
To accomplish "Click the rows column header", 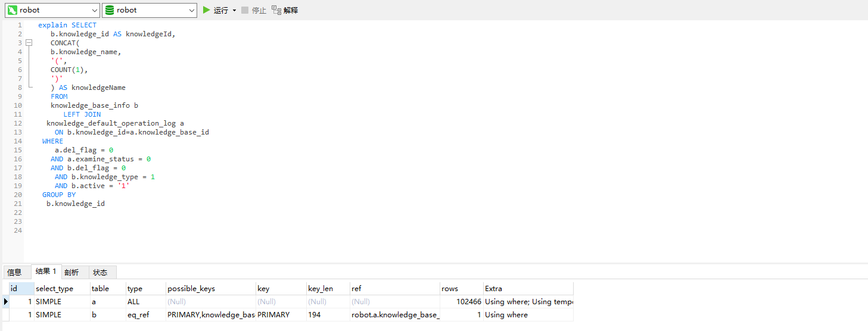I will (x=450, y=289).
